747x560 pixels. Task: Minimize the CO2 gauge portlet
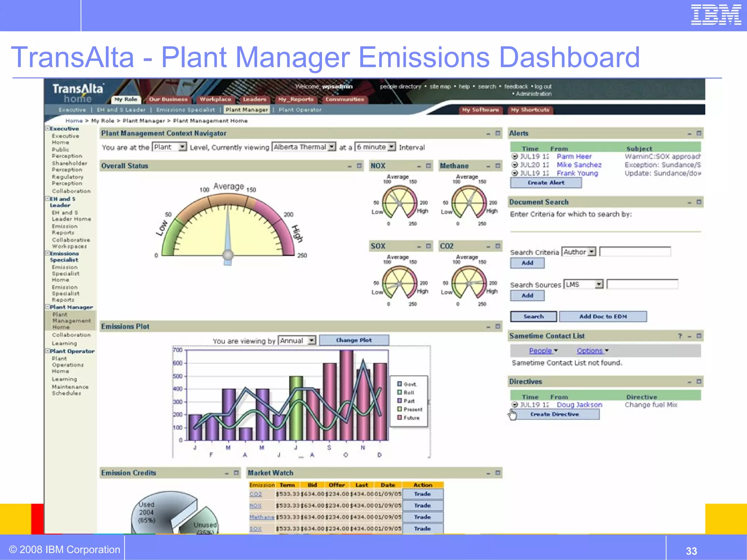point(488,246)
